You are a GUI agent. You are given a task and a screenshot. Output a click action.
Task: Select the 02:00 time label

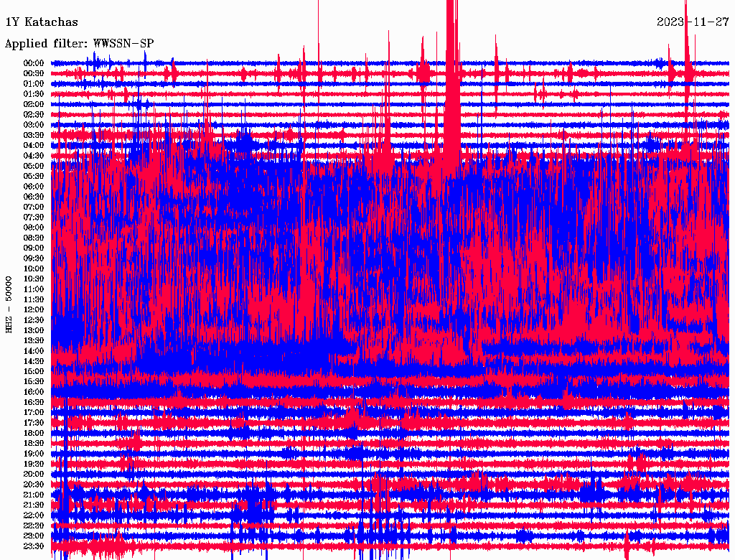[x=34, y=105]
